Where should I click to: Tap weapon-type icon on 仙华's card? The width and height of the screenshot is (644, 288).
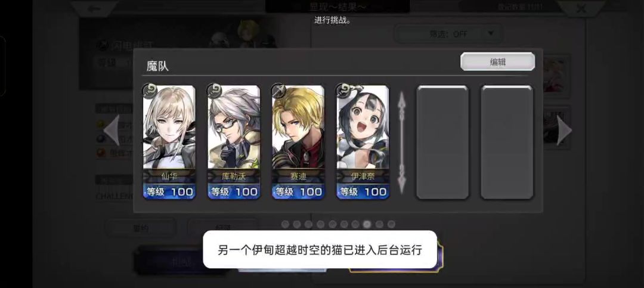[150, 92]
